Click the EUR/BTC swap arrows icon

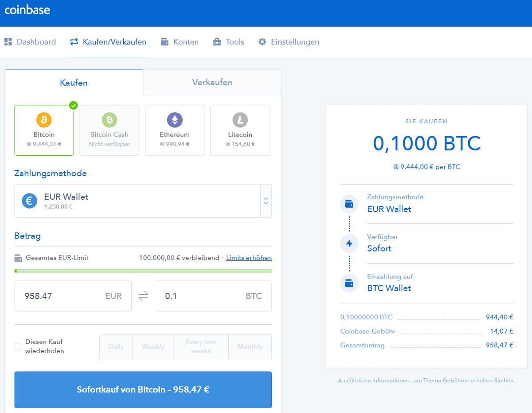point(143,296)
